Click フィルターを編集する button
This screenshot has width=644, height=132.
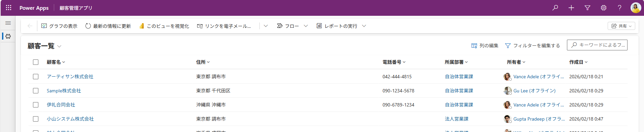533,46
